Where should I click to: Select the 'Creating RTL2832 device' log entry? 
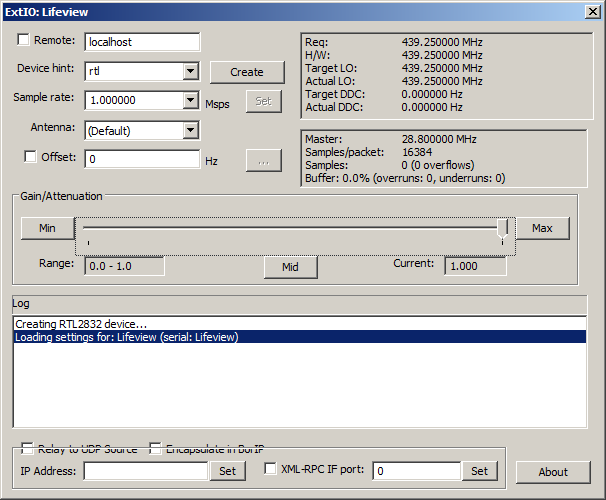pos(81,324)
